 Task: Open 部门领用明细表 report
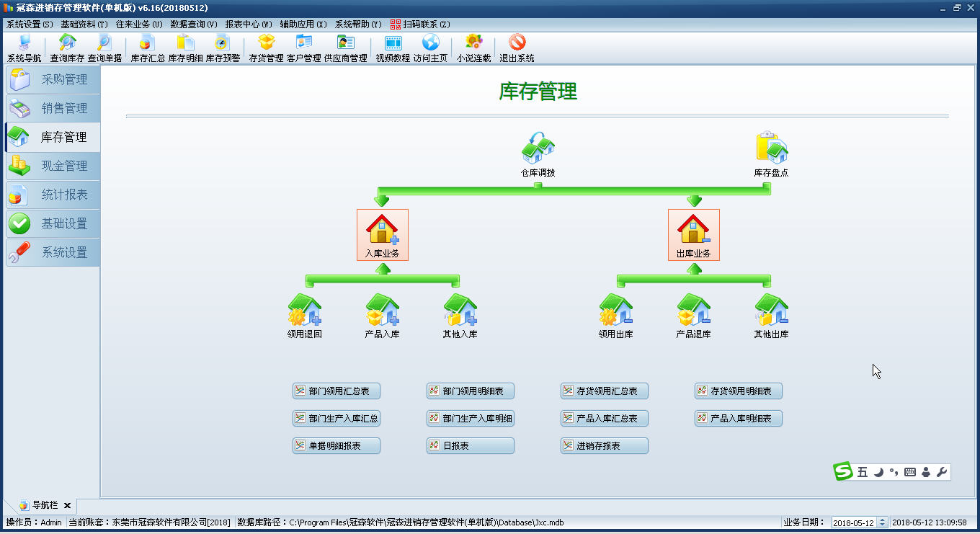[x=471, y=391]
